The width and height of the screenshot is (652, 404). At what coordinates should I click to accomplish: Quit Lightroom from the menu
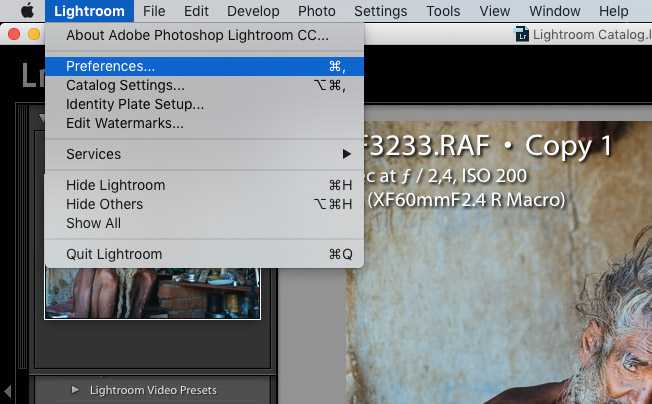[x=204, y=254]
